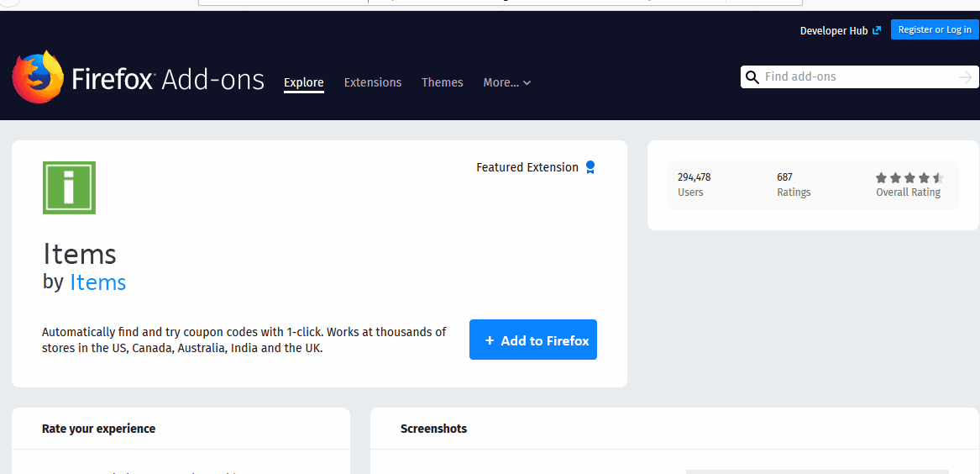Click the Rate your experience heading

[x=98, y=429]
